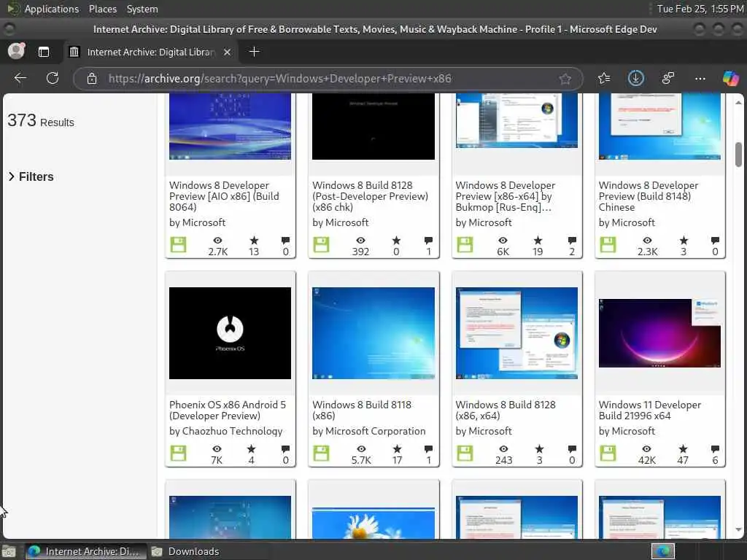
Task: Click software floppy icon on Build 8128 chk card
Action: [x=322, y=245]
